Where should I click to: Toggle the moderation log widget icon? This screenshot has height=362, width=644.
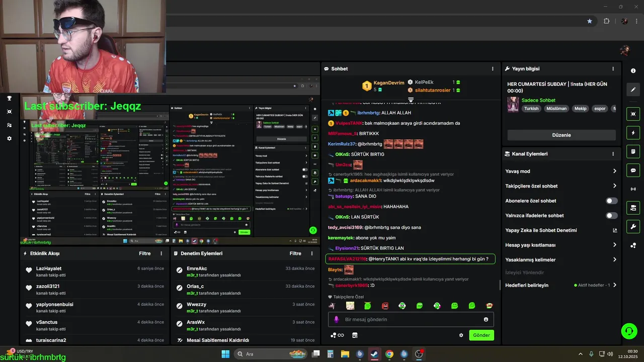pos(633,151)
